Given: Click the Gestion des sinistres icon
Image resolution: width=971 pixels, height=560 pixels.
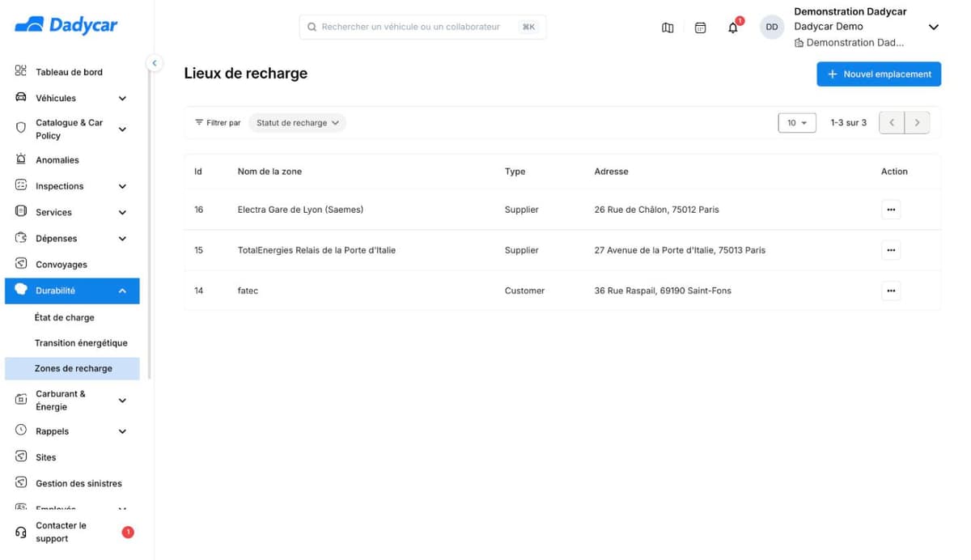Looking at the screenshot, I should pos(21,482).
